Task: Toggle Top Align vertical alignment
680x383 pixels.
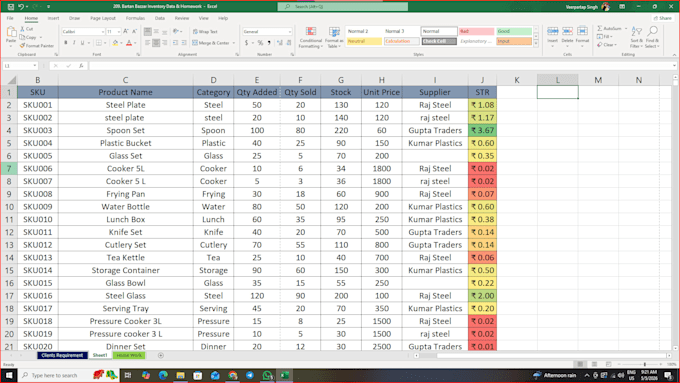Action: (x=148, y=32)
